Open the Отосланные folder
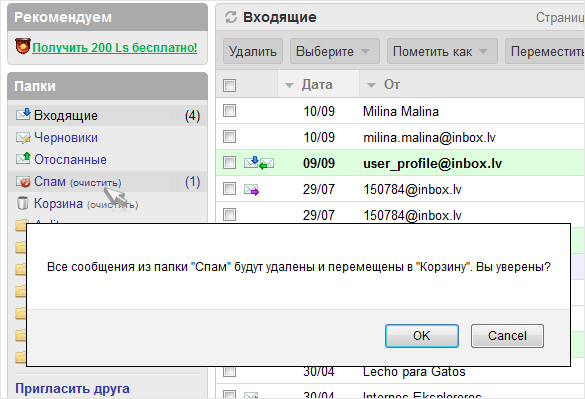Viewport: 585px width, 399px height. pyautogui.click(x=71, y=159)
